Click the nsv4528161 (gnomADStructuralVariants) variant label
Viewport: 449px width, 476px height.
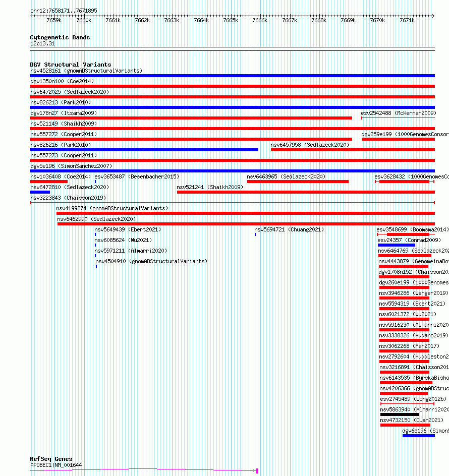click(86, 71)
